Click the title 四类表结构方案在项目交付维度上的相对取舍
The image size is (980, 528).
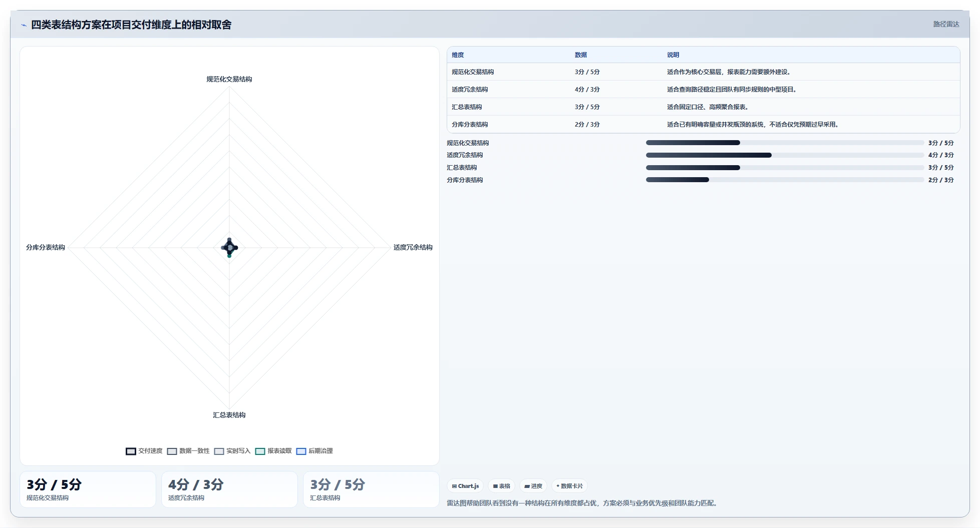[131, 25]
